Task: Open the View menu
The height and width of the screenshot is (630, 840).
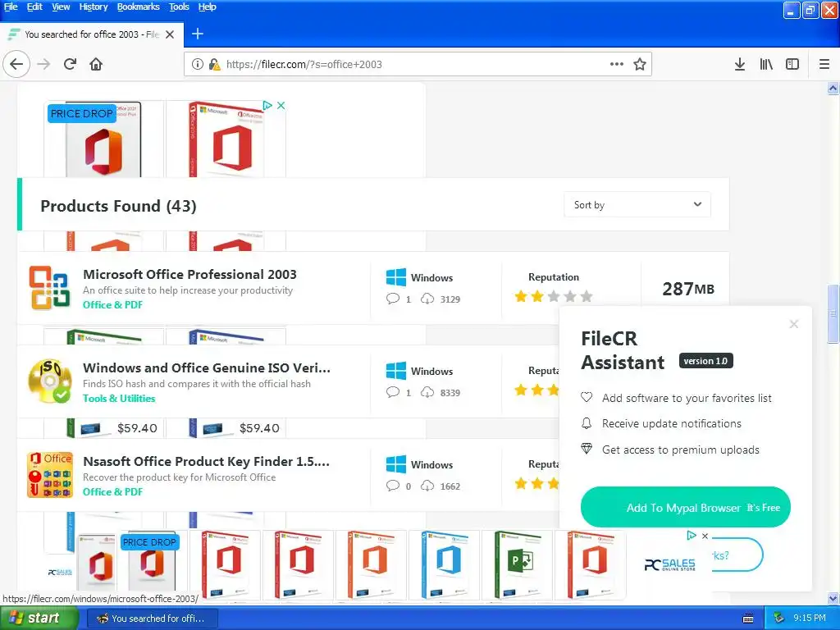Action: coord(61,7)
